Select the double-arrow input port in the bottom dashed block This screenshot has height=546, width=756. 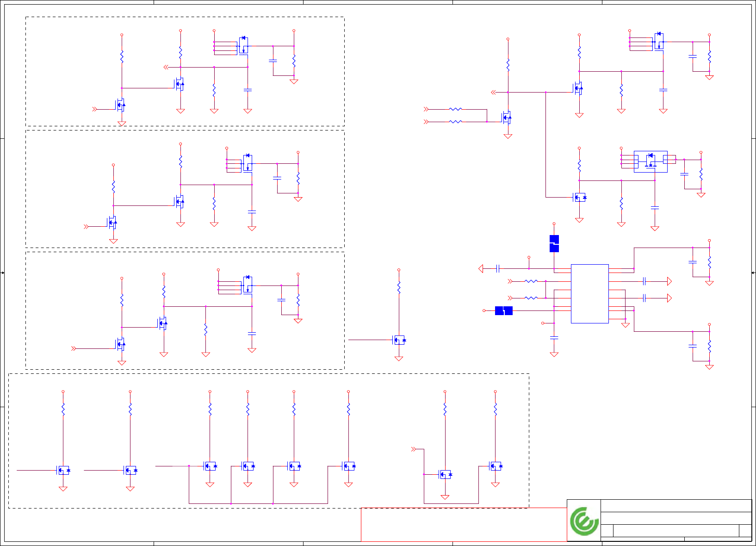coord(414,449)
